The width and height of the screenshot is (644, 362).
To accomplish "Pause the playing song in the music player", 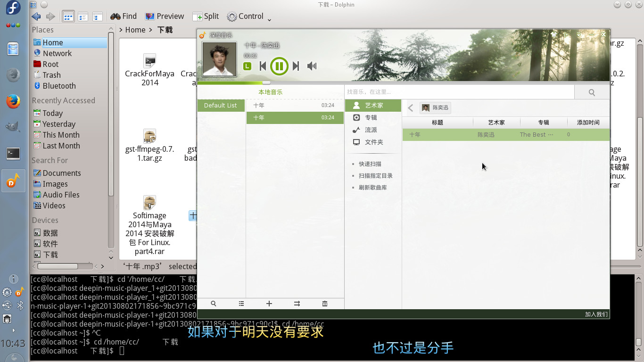I will [279, 66].
